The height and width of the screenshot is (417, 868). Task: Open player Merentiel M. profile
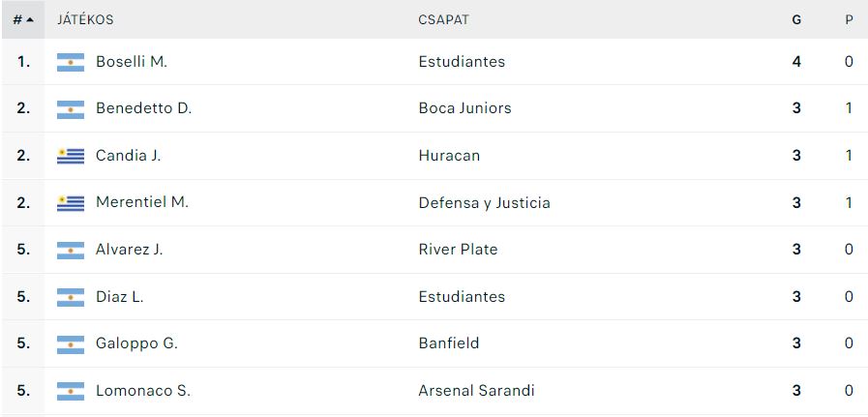(142, 203)
